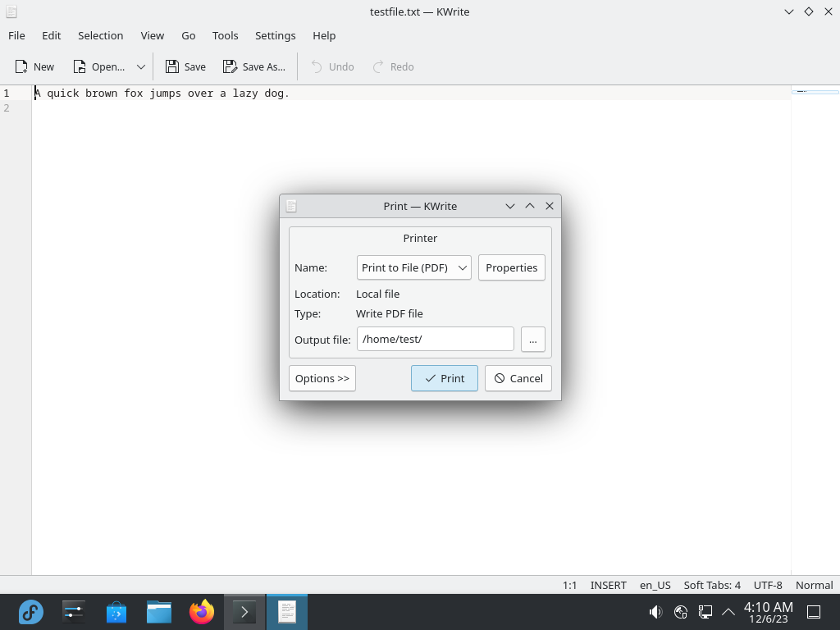Screen dimensions: 840x630
Task: Click the Print dialog window icon
Action: [291, 206]
